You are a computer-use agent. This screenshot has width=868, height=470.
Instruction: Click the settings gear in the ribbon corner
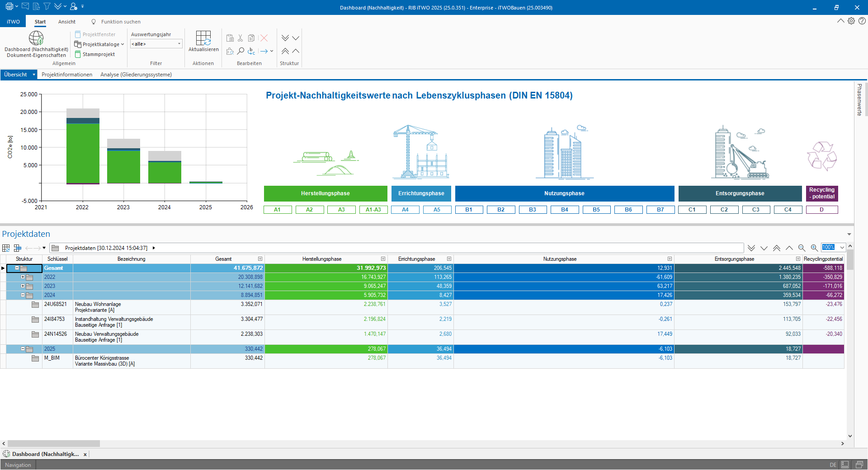click(851, 21)
